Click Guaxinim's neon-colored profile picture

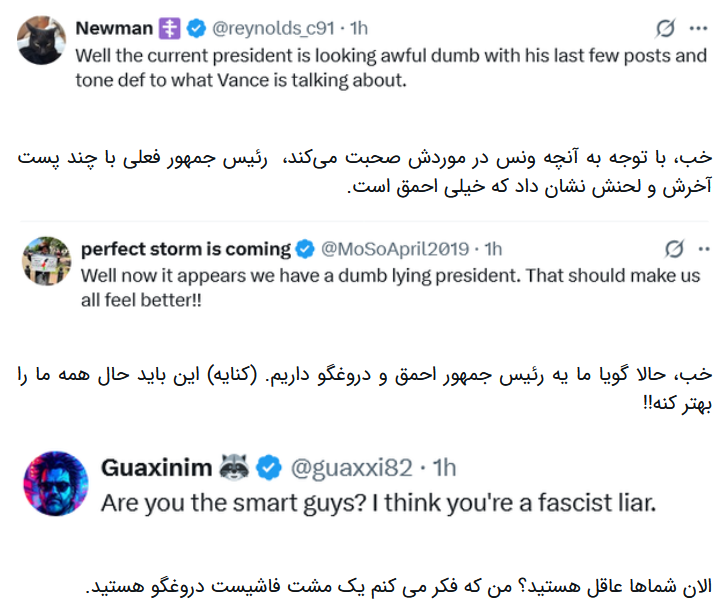click(x=54, y=484)
